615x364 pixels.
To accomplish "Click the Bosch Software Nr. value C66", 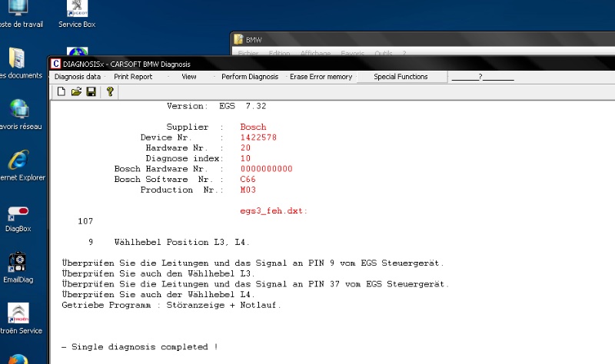I will click(x=248, y=180).
